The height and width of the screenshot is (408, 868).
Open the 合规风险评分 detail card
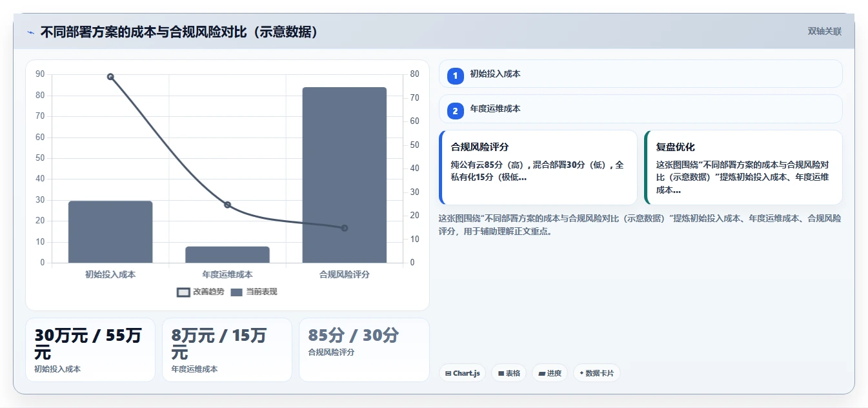click(x=538, y=168)
